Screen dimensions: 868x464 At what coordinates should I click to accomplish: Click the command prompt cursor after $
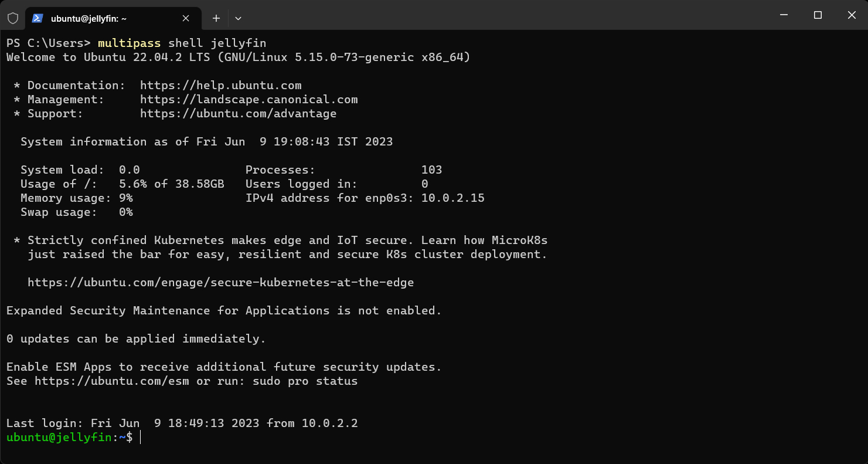tap(141, 438)
